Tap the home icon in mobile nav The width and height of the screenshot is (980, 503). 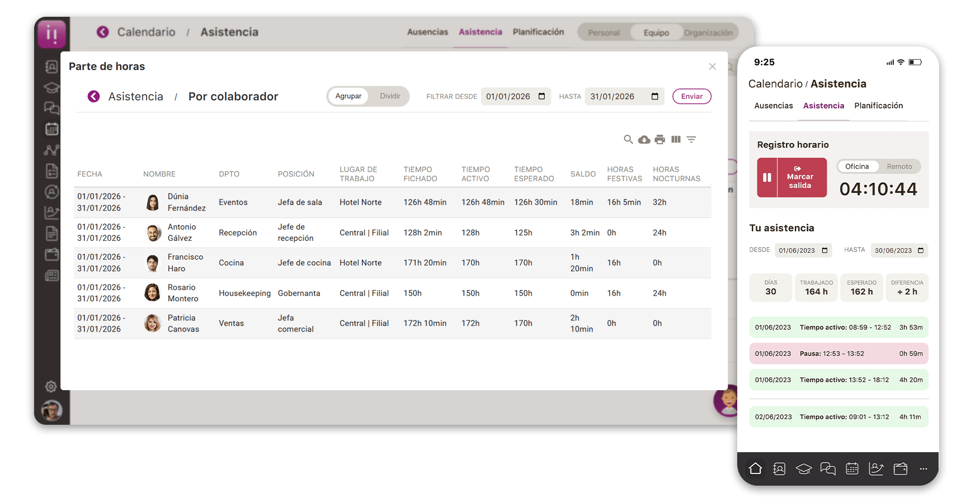[755, 468]
